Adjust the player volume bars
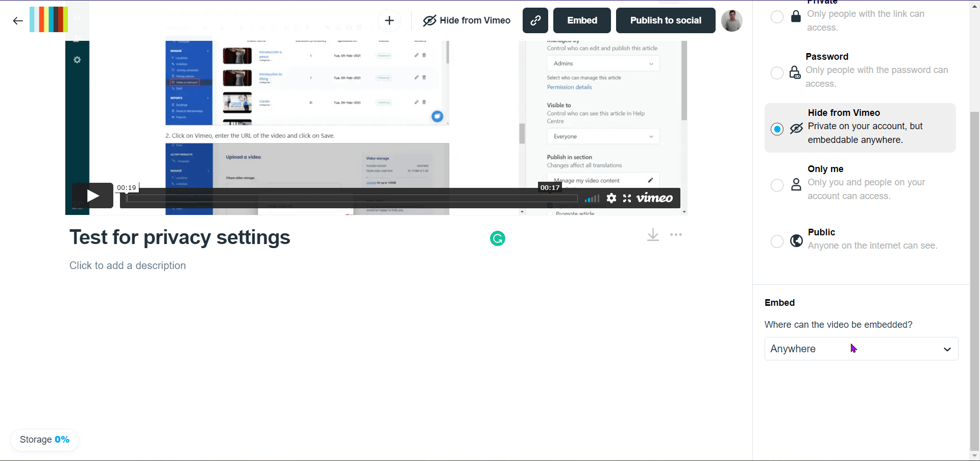 click(x=592, y=199)
